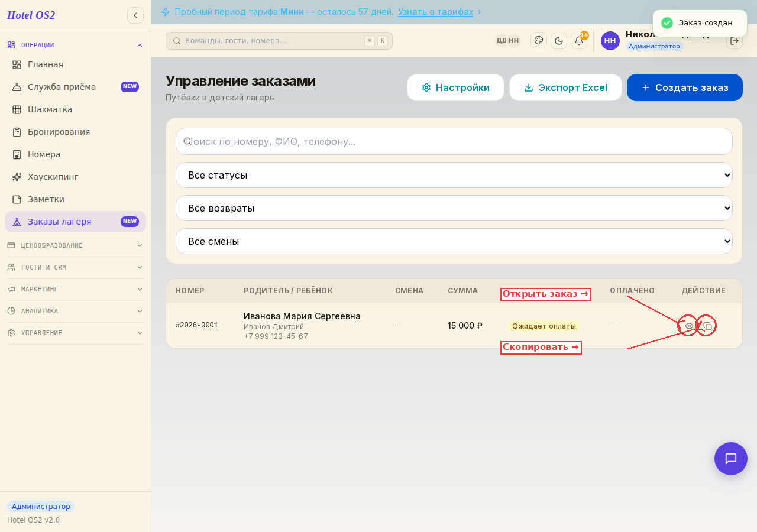Click the sum 15 000 ₽

[x=465, y=326]
